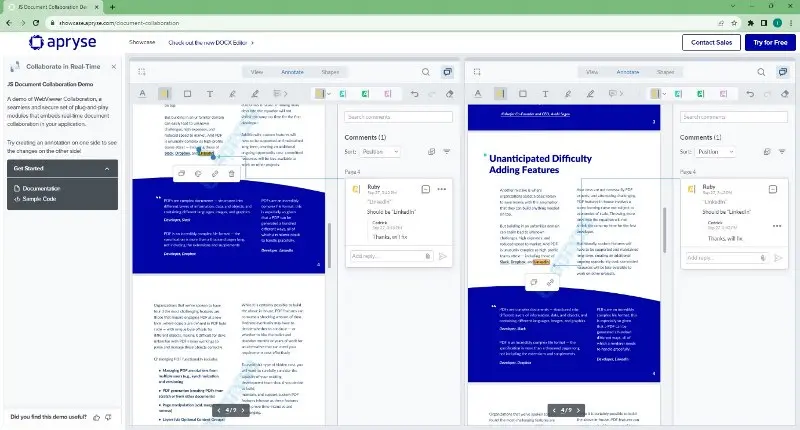Open search in right viewer
The height and width of the screenshot is (430, 800).
tap(761, 72)
